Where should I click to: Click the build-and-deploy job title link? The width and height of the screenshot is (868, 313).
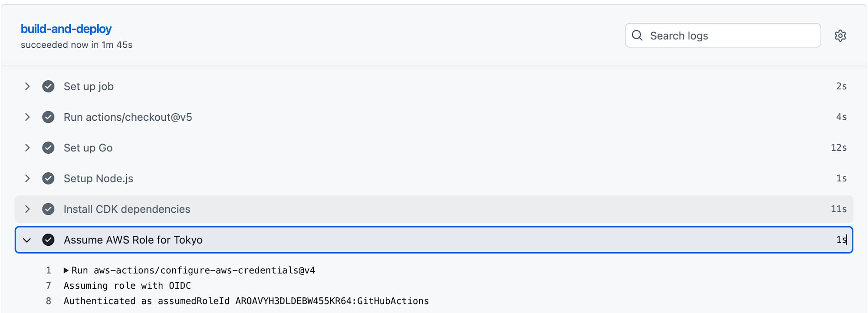pyautogui.click(x=66, y=29)
